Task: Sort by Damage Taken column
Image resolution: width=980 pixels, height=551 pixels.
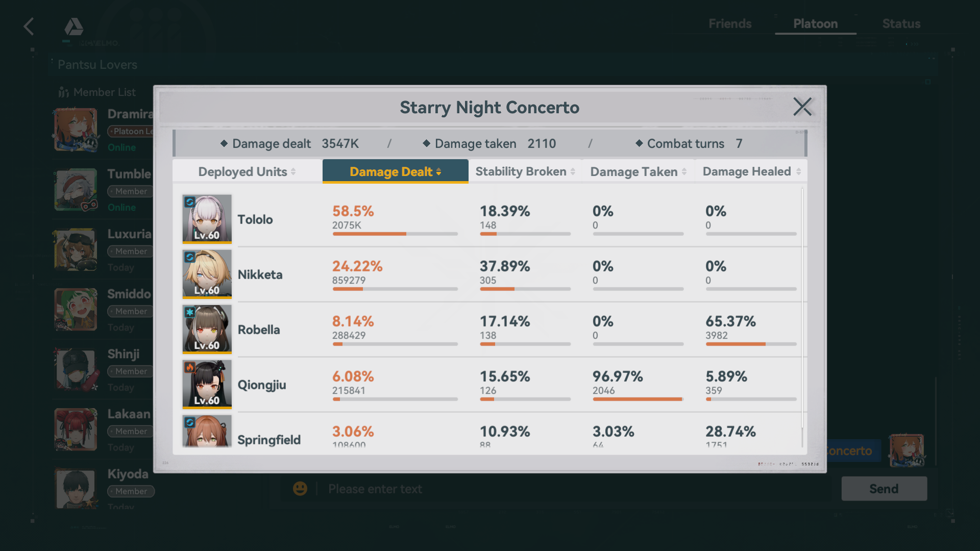Action: (x=638, y=172)
